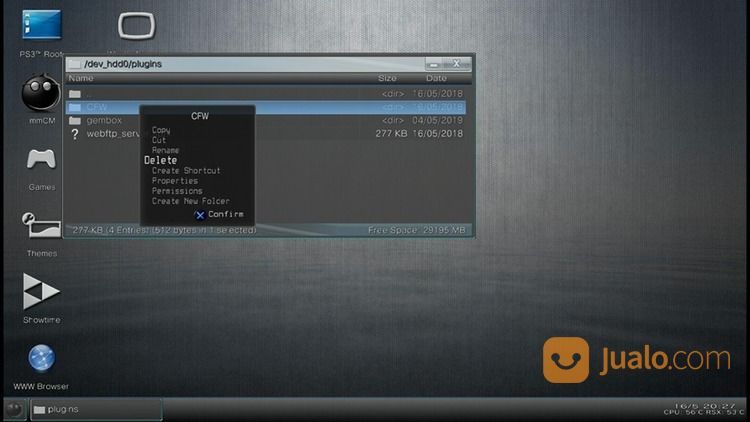Open the PS3 Root desktop icon
The image size is (750, 422).
[41, 25]
